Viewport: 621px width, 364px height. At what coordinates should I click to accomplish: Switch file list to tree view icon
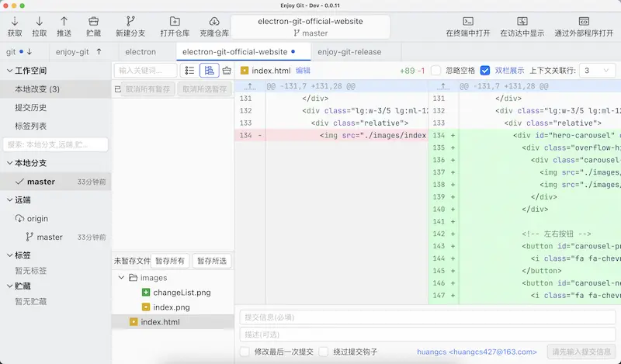click(208, 71)
